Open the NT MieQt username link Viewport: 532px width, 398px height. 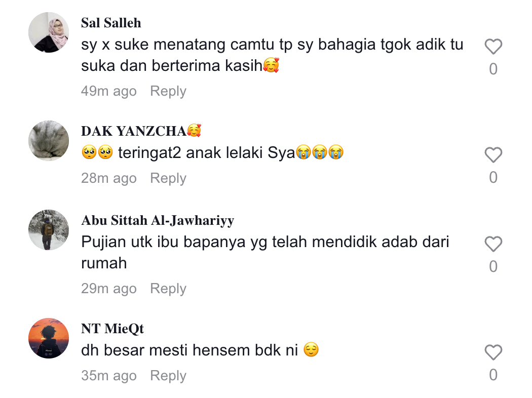tap(112, 329)
